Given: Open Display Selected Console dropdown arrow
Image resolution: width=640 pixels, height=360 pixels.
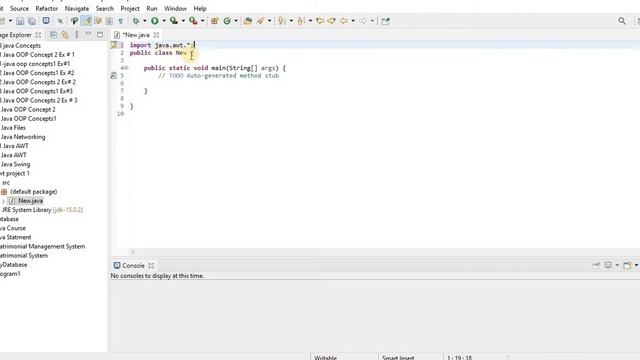Looking at the screenshot, I should point(617,265).
